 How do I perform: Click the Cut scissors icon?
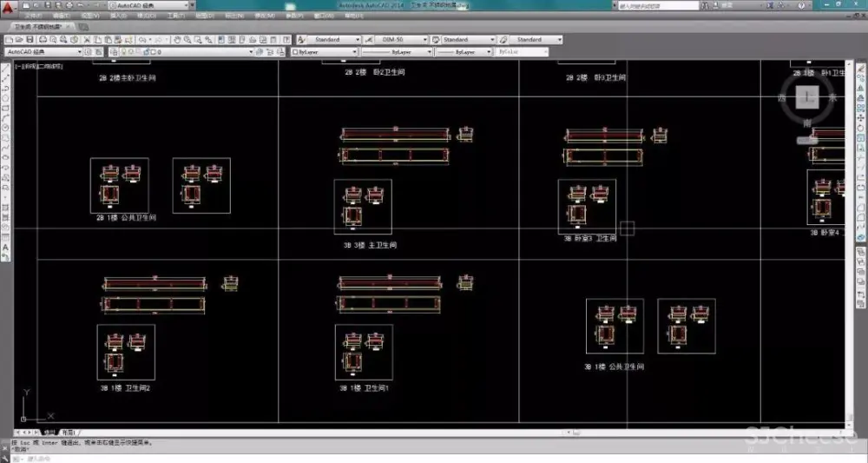point(86,40)
